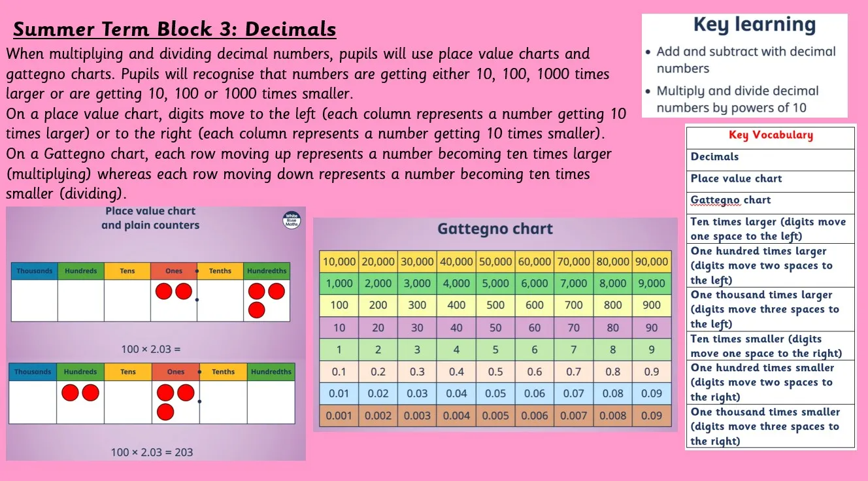
Task: Click the 0.7 cell in the Gattegno chart
Action: pyautogui.click(x=573, y=372)
